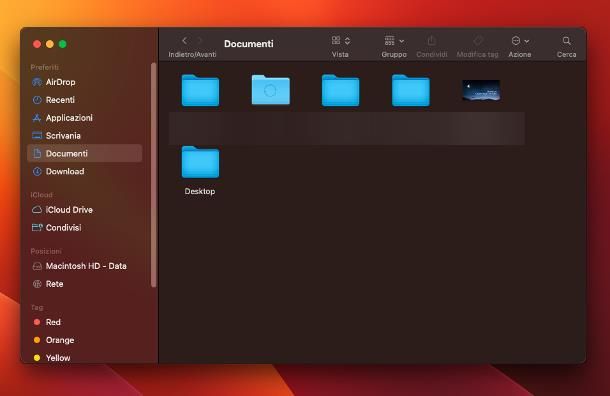Select Documenti in the sidebar
The width and height of the screenshot is (610, 396).
85,153
